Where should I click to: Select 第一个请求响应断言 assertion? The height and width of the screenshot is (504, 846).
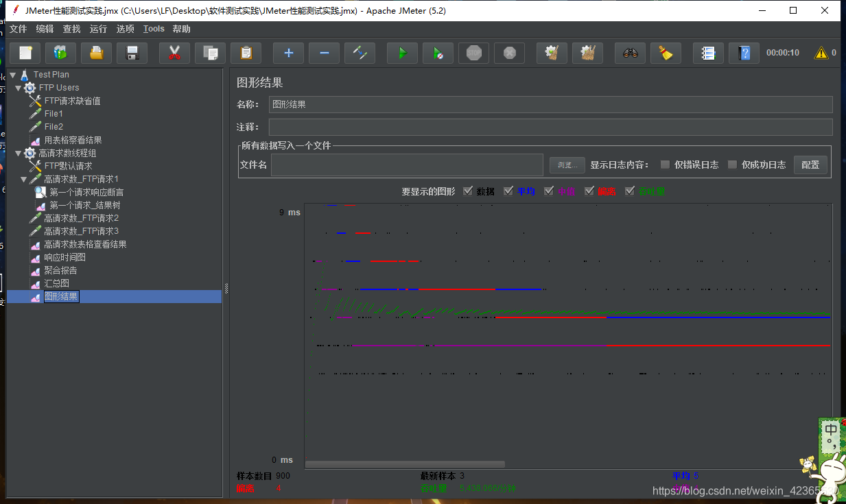pyautogui.click(x=86, y=192)
